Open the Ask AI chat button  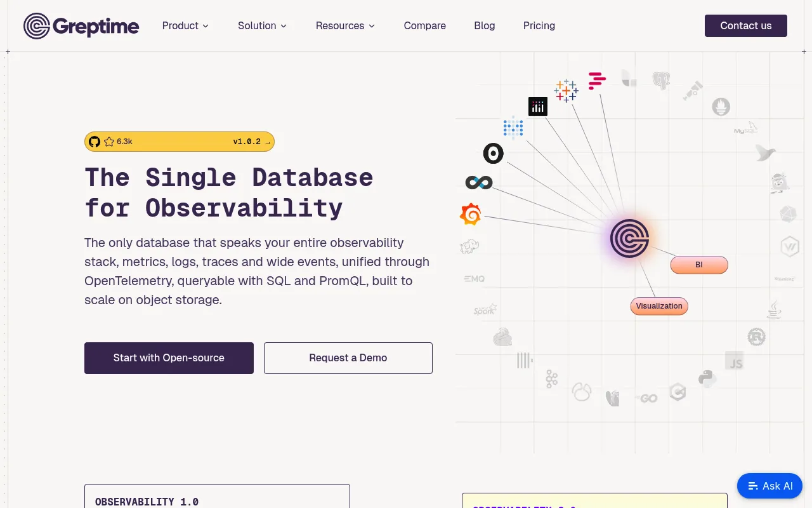coord(770,486)
